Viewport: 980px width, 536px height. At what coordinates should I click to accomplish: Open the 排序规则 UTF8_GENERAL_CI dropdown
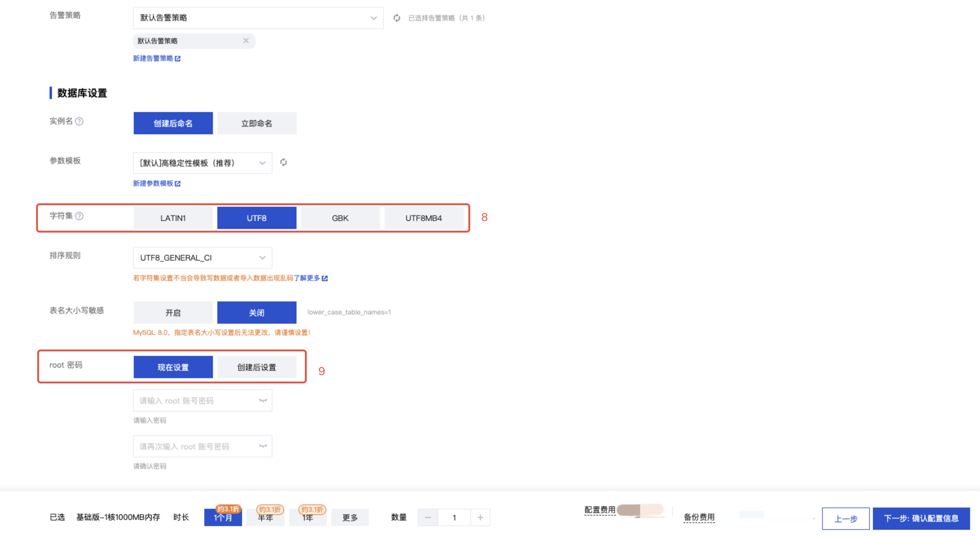point(202,257)
